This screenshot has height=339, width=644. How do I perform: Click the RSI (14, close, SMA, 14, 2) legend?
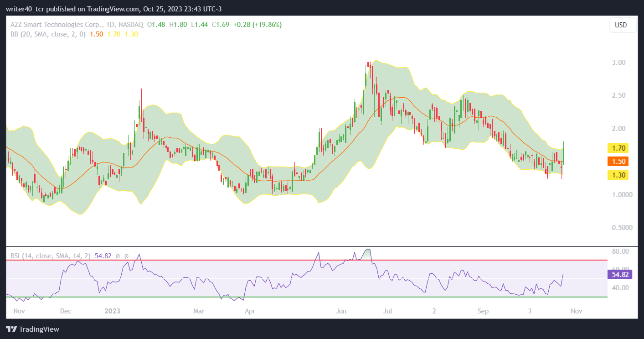(x=51, y=256)
